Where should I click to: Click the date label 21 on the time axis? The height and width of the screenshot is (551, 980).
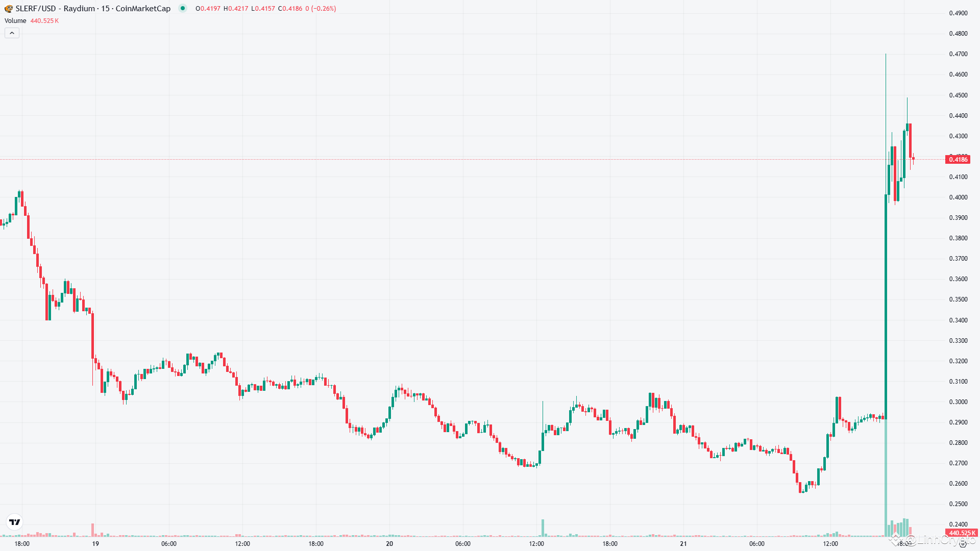pyautogui.click(x=683, y=544)
